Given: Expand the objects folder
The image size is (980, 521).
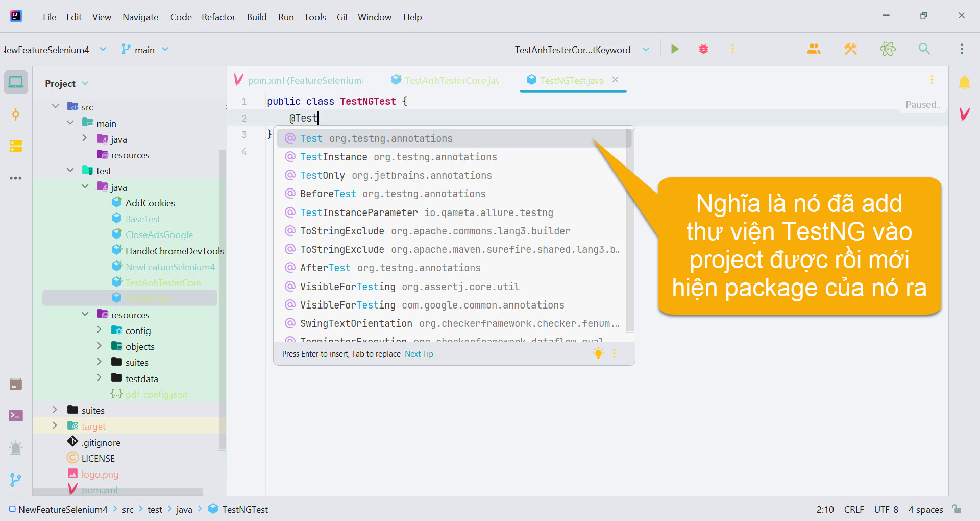Looking at the screenshot, I should [x=100, y=346].
